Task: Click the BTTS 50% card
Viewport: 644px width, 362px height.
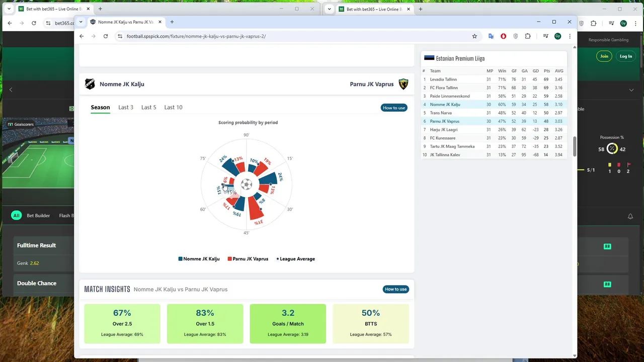Action: pyautogui.click(x=371, y=324)
